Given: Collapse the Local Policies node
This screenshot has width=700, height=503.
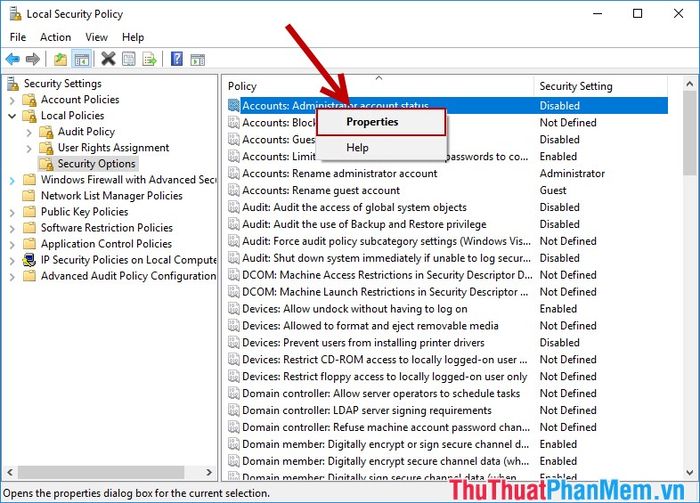Looking at the screenshot, I should [12, 116].
